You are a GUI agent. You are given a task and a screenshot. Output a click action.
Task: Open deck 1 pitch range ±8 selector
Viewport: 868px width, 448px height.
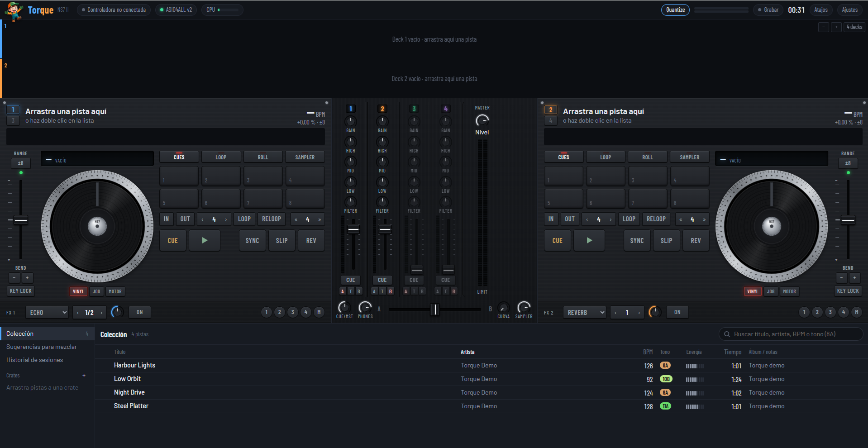click(21, 163)
